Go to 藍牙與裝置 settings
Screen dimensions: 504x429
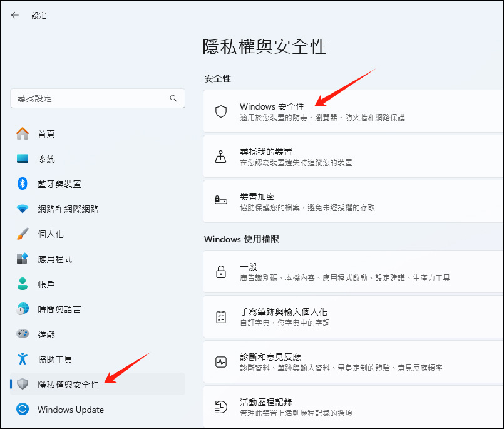coord(59,184)
